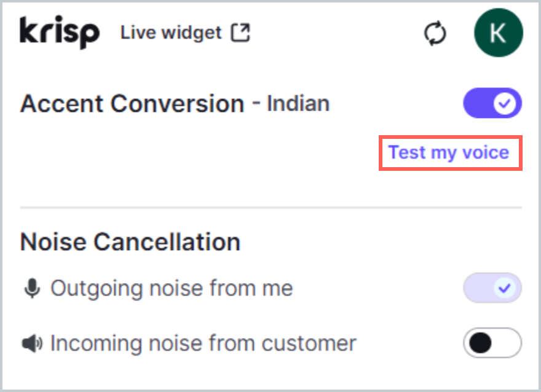Disable the Accent Conversion toggle

492,104
